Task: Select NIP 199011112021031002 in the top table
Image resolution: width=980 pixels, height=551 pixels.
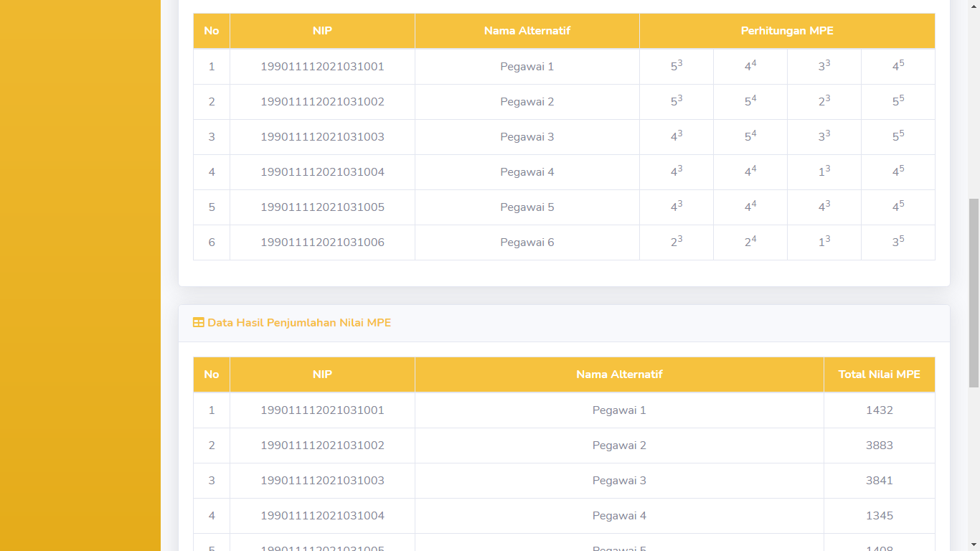Action: (322, 102)
